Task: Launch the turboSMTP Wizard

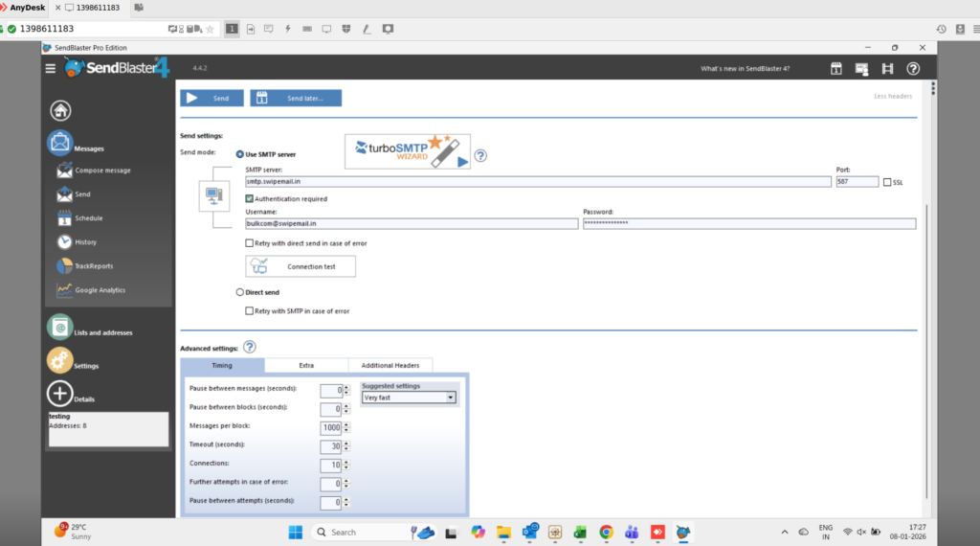Action: click(x=408, y=151)
